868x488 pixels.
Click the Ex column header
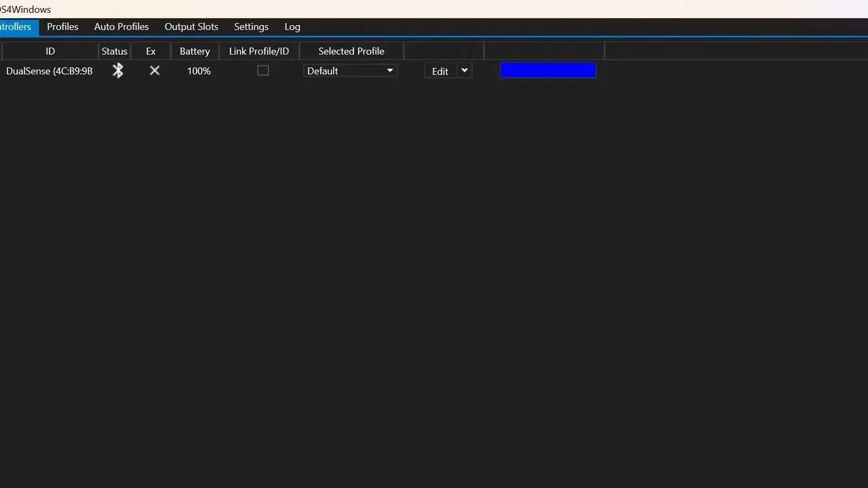[x=151, y=51]
